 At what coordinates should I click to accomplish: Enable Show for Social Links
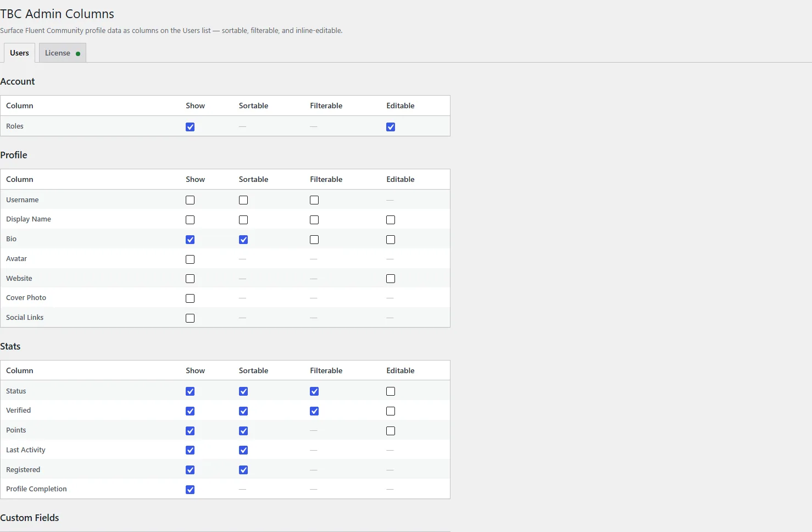coord(190,318)
